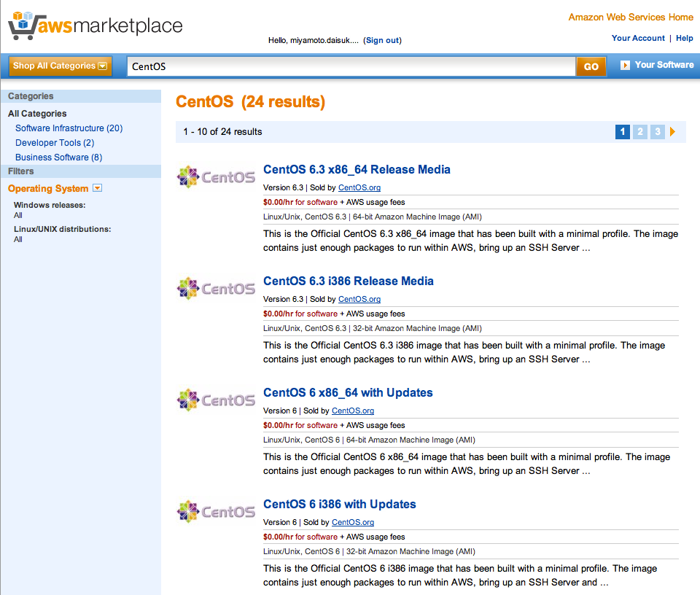
Task: Click the CentOS 6.3 i386 Release Media logo
Action: [x=215, y=288]
